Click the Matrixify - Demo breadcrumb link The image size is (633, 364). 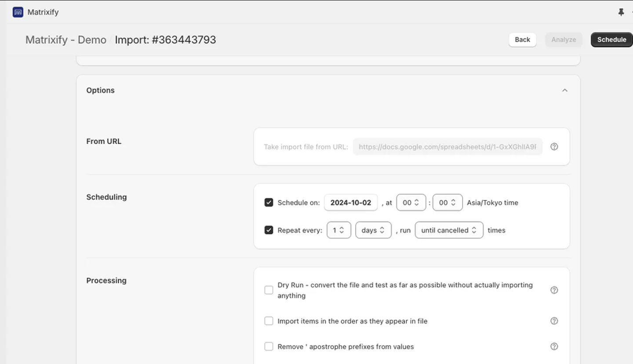(66, 40)
